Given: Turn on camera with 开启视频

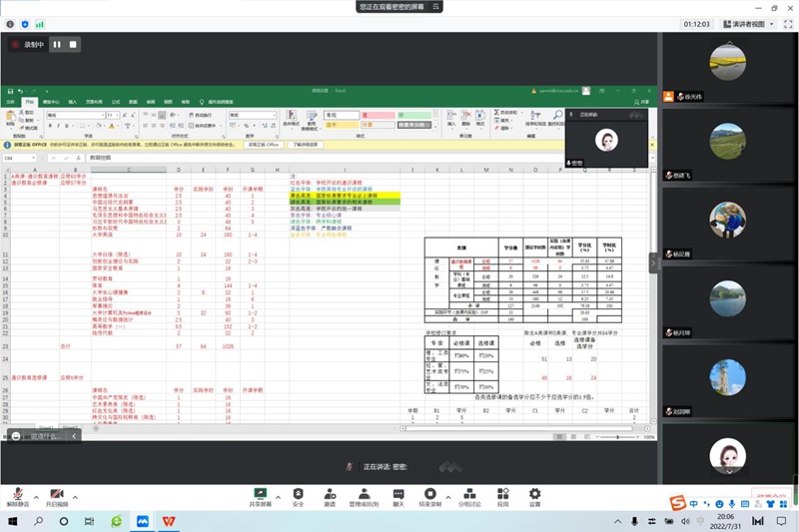Looking at the screenshot, I should (x=56, y=494).
